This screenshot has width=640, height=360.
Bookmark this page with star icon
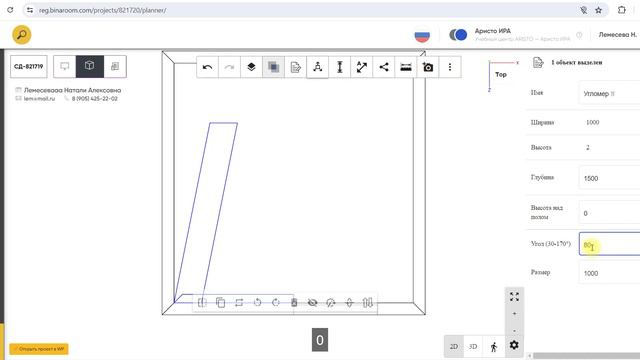[598, 10]
